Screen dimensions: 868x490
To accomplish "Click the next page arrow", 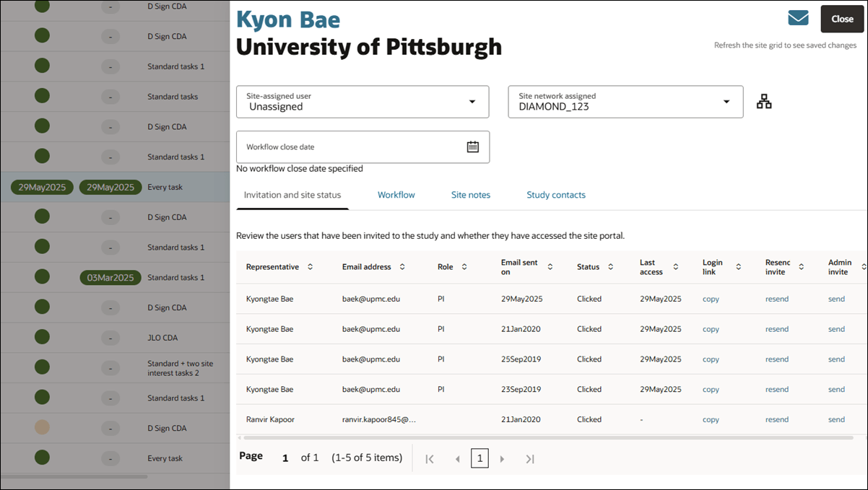I will 502,458.
